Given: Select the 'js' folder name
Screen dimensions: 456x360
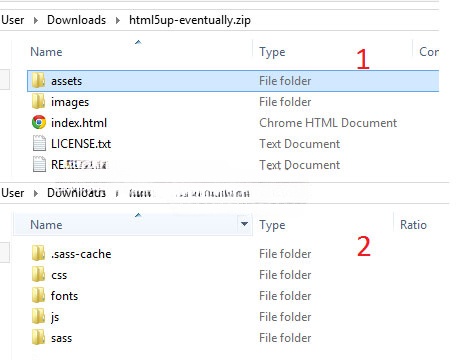Looking at the screenshot, I should pyautogui.click(x=55, y=317).
